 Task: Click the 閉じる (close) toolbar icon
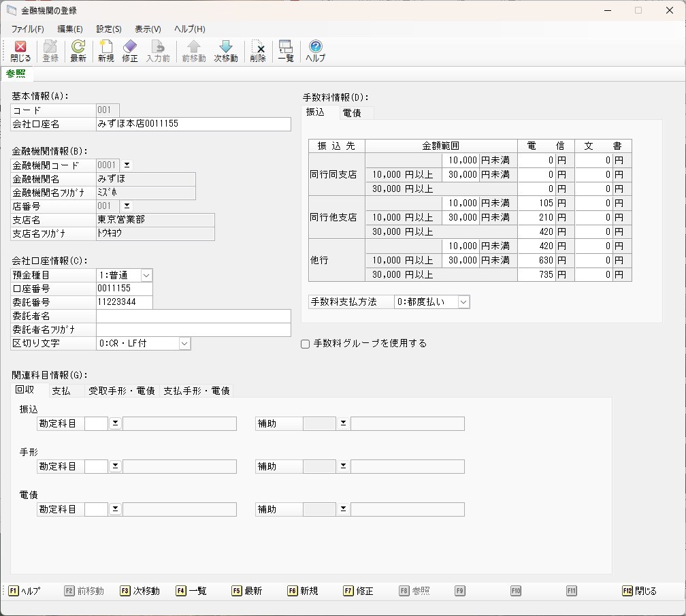pyautogui.click(x=20, y=51)
